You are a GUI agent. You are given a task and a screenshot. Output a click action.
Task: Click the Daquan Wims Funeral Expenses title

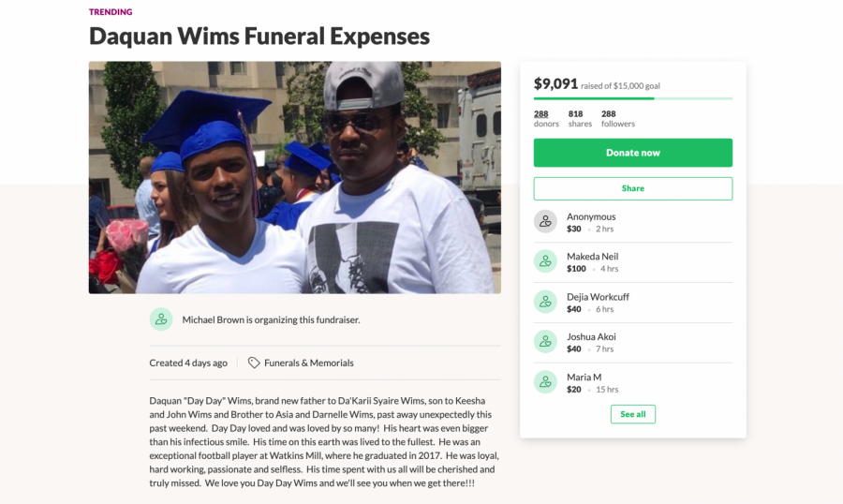pyautogui.click(x=259, y=36)
